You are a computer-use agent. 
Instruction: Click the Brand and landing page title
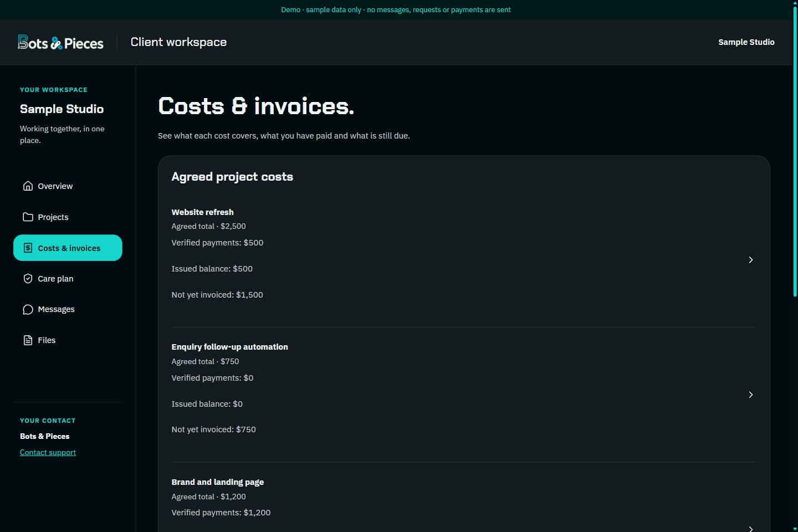[217, 482]
